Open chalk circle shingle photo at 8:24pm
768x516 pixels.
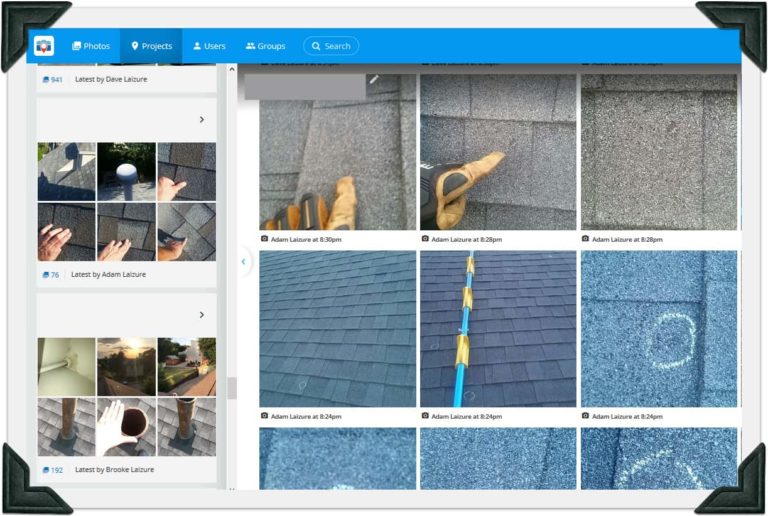pyautogui.click(x=659, y=329)
